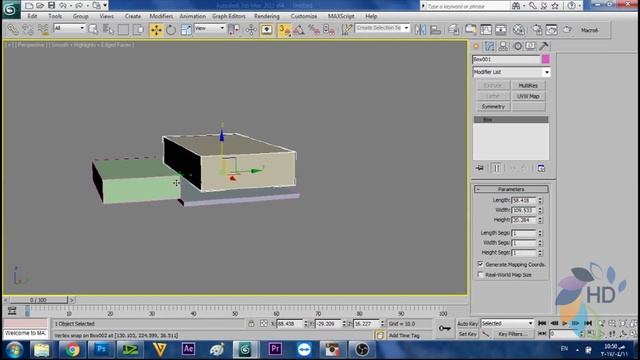This screenshot has height=360, width=640.
Task: Select the Scale transform tool
Action: (x=186, y=30)
